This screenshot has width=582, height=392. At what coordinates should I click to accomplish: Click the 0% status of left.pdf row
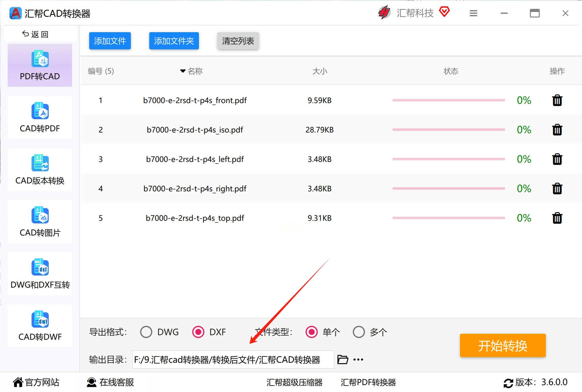tap(524, 159)
